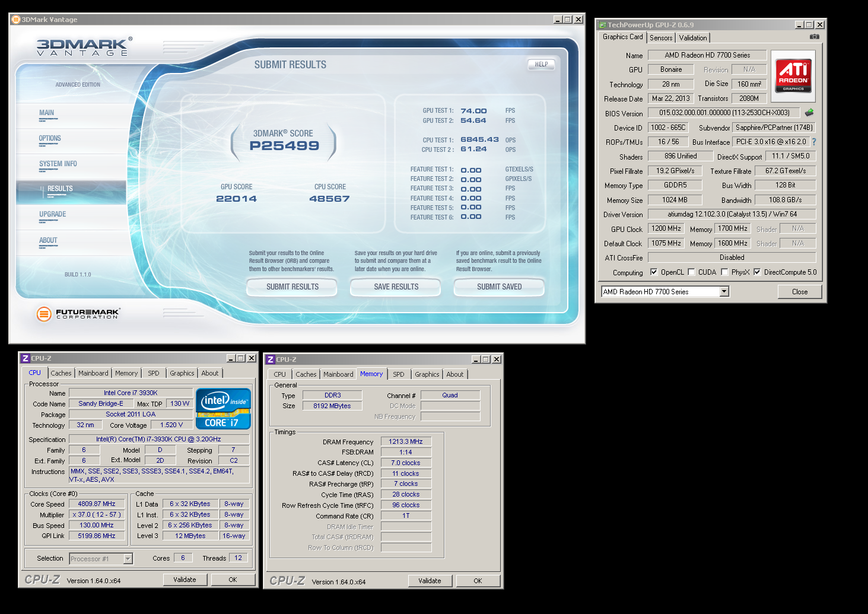Switch to the Sensors tab in GPU-Z

pos(661,38)
